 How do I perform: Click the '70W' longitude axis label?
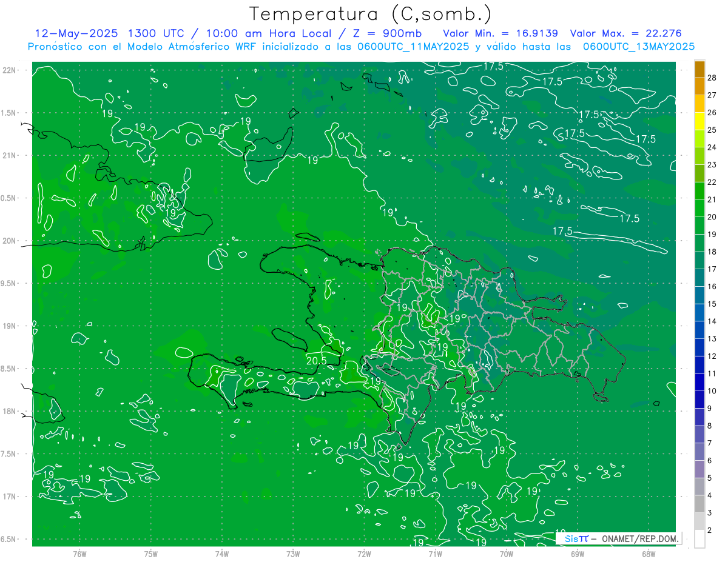coord(507,554)
